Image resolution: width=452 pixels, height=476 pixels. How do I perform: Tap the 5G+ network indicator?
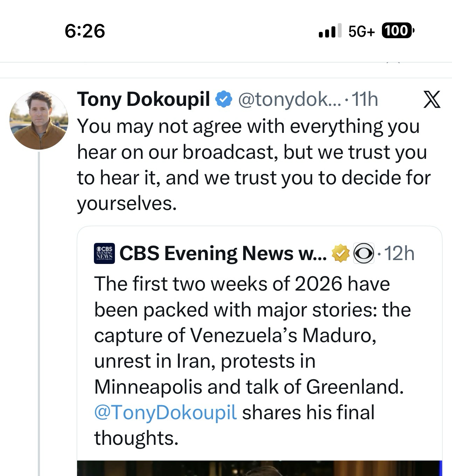tap(362, 32)
